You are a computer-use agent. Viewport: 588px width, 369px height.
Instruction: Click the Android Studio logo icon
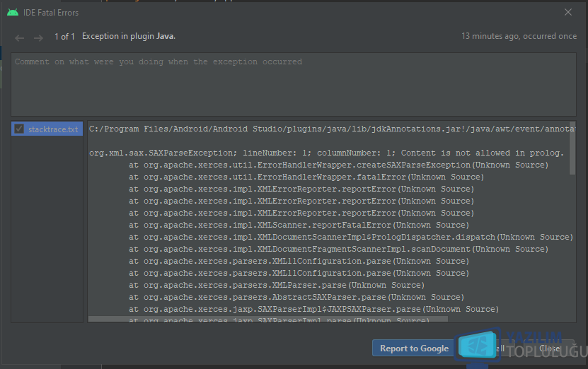[13, 12]
